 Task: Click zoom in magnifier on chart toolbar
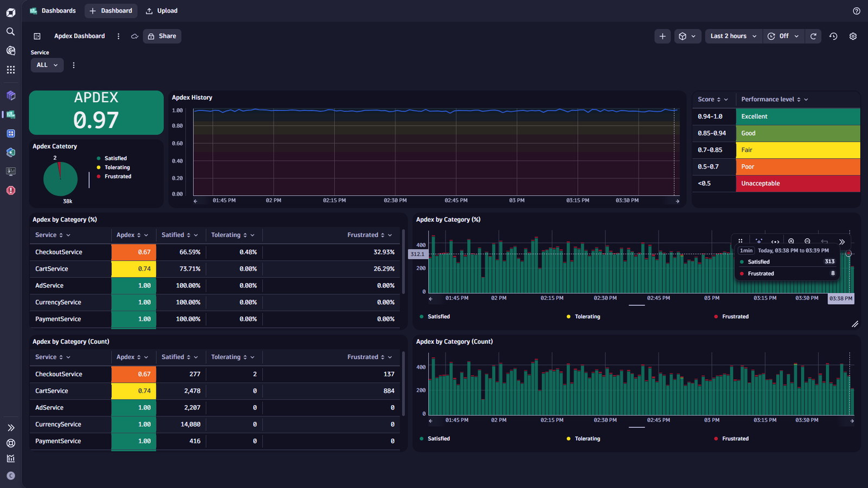pyautogui.click(x=792, y=241)
